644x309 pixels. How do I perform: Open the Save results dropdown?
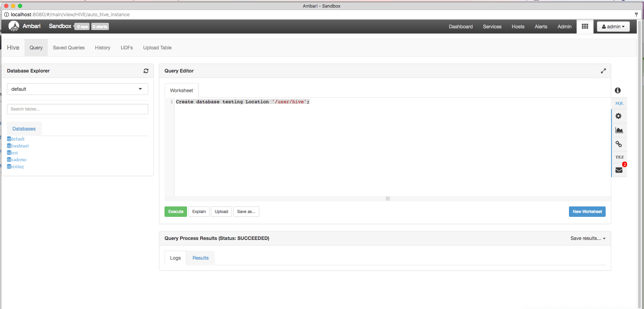pyautogui.click(x=588, y=238)
